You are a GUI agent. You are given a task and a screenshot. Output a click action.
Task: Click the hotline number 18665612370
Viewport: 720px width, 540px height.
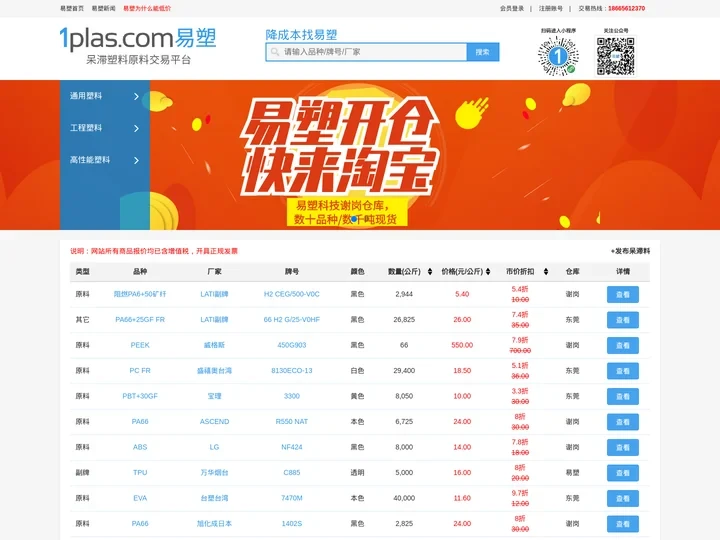pos(626,8)
